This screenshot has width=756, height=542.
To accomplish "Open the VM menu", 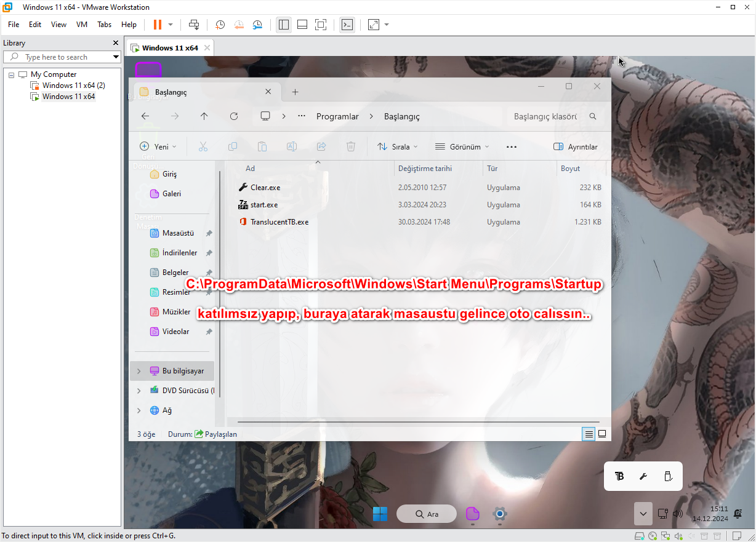I will (82, 25).
